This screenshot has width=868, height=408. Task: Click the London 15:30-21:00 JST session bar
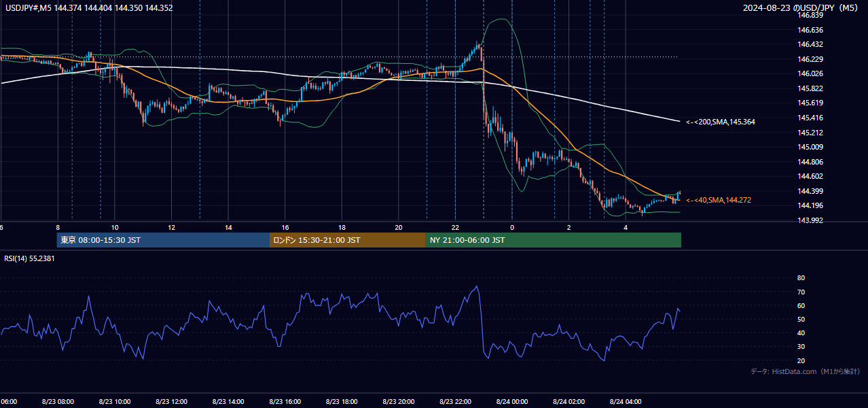[x=348, y=240]
